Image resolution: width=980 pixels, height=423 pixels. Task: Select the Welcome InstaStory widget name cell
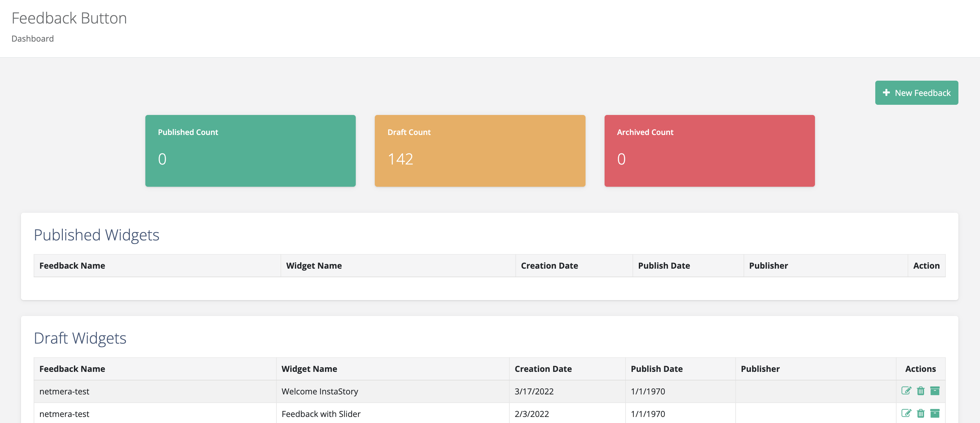[320, 391]
